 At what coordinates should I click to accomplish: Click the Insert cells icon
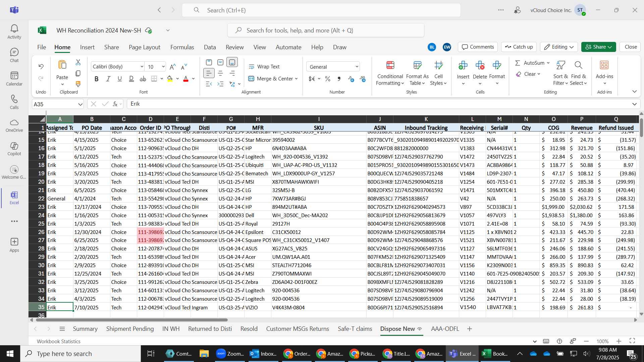tap(463, 65)
